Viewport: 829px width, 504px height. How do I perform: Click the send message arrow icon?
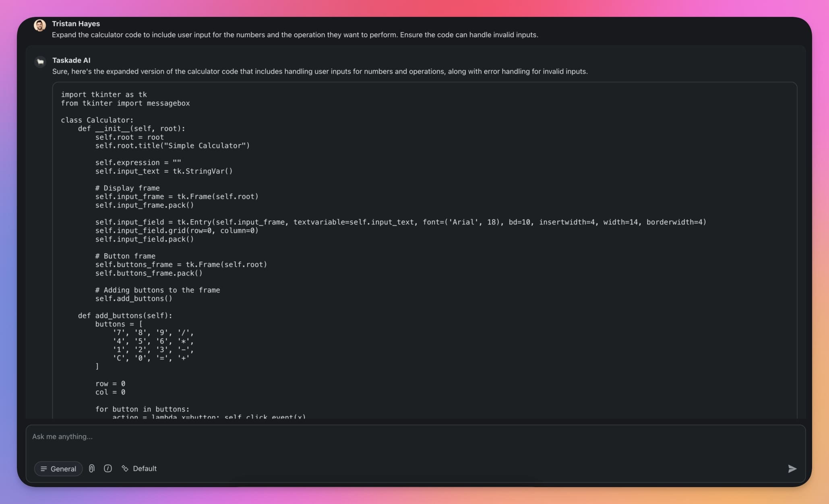coord(792,469)
